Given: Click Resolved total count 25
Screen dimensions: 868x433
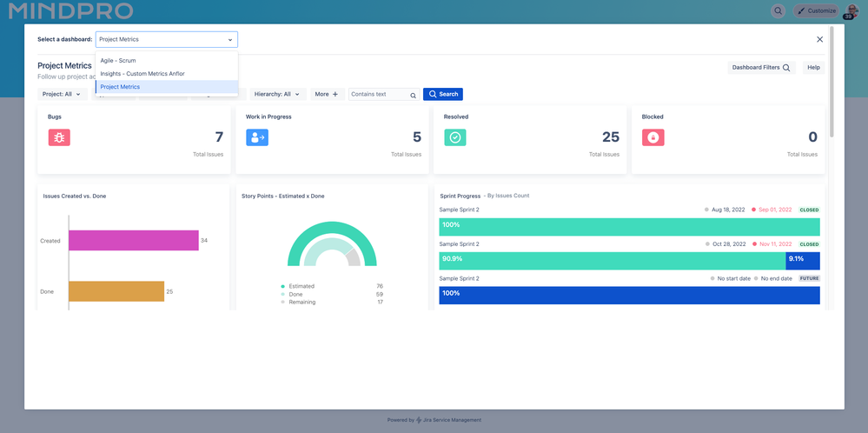Looking at the screenshot, I should tap(611, 137).
